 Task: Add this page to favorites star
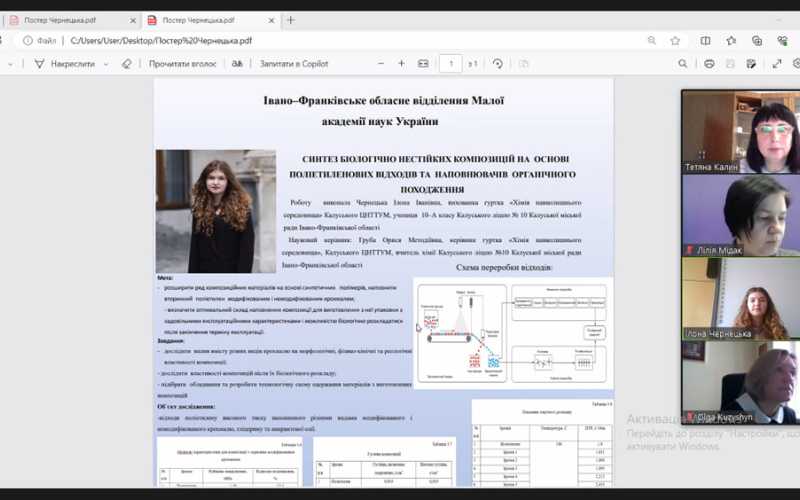675,40
